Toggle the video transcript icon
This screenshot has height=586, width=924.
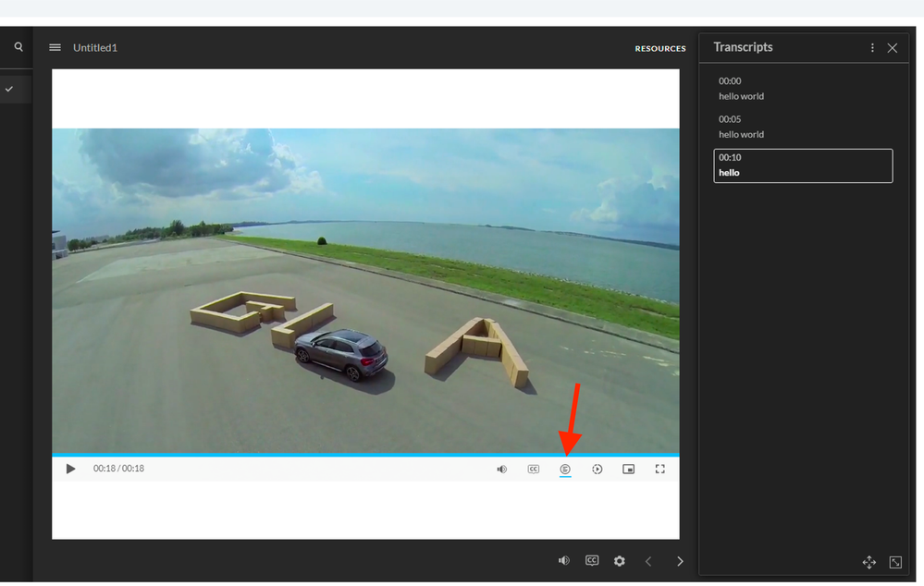point(565,470)
